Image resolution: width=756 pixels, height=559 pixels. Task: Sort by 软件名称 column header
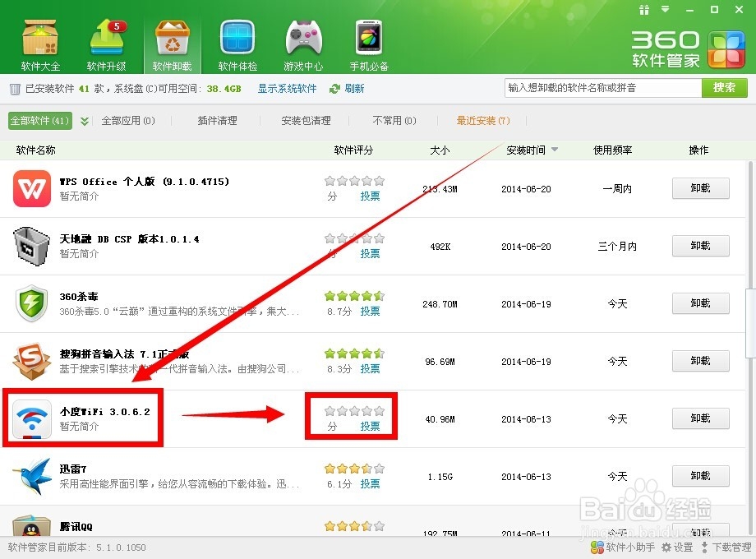click(x=35, y=150)
